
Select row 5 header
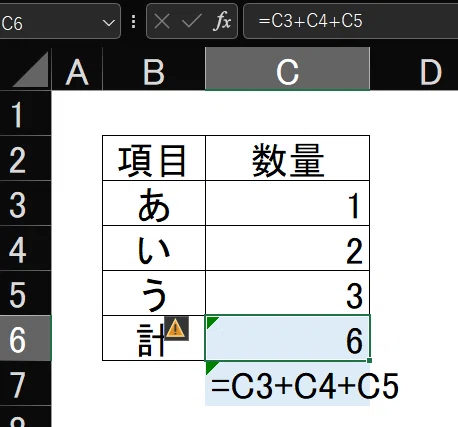coord(25,293)
